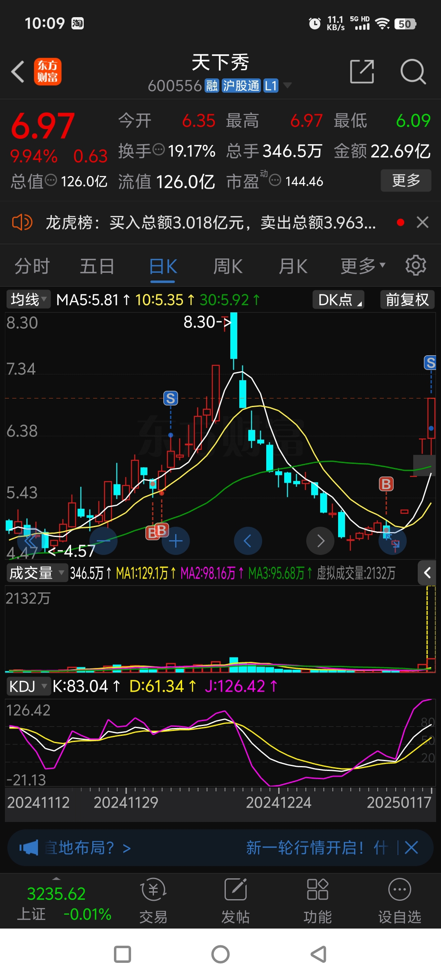
Task: Change 前复权 adjustment mode
Action: [407, 300]
